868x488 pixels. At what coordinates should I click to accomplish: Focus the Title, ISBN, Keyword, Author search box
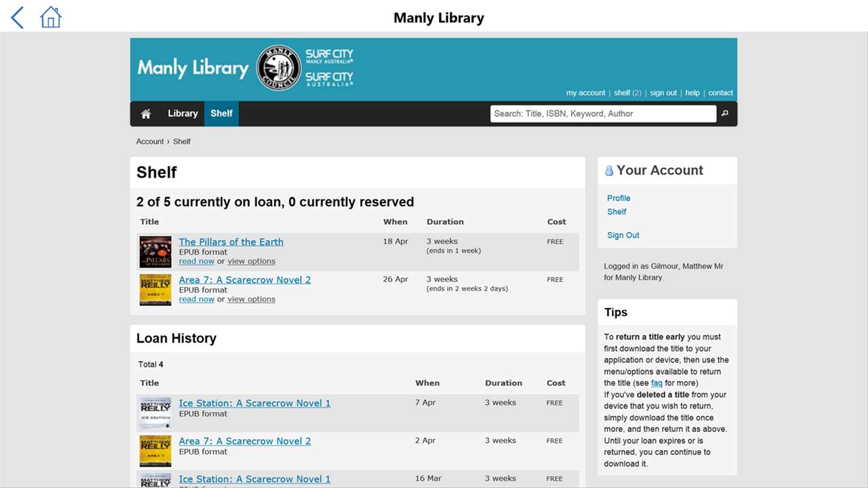click(603, 113)
